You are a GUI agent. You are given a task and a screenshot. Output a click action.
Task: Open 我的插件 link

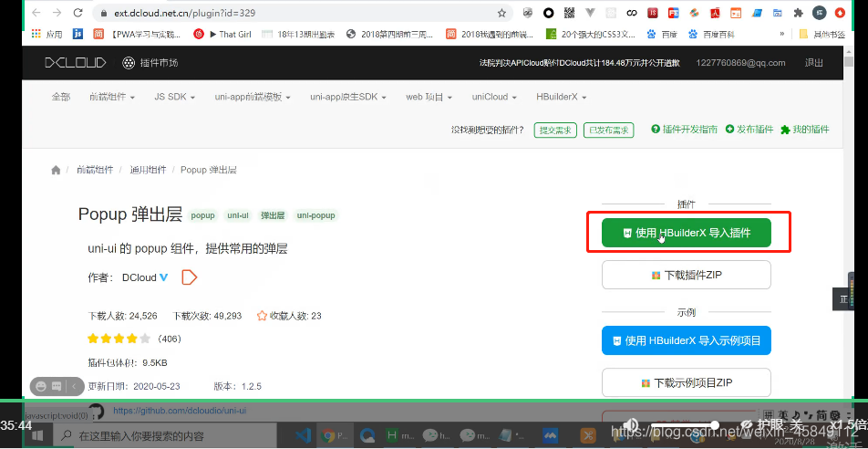pos(805,130)
